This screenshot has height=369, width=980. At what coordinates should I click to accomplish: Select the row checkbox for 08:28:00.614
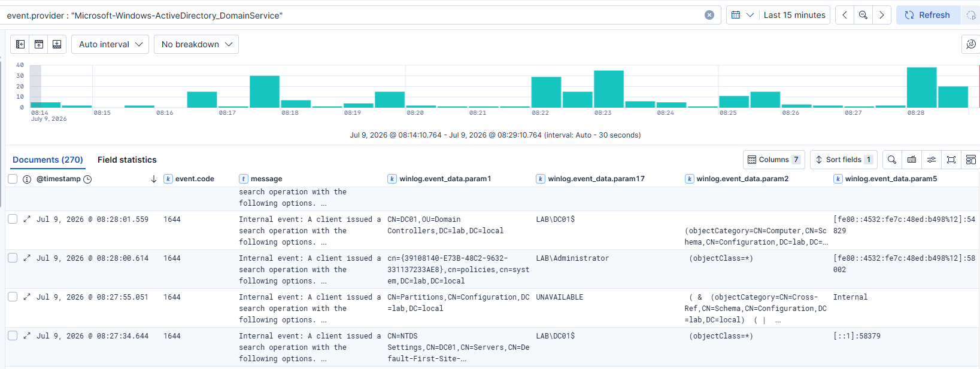[13, 258]
